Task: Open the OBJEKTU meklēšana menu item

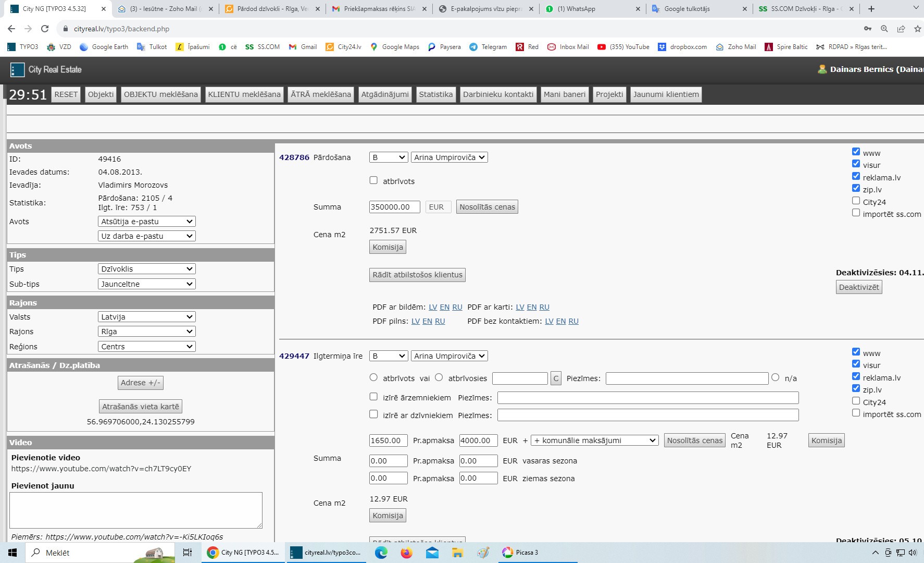Action: (x=160, y=94)
